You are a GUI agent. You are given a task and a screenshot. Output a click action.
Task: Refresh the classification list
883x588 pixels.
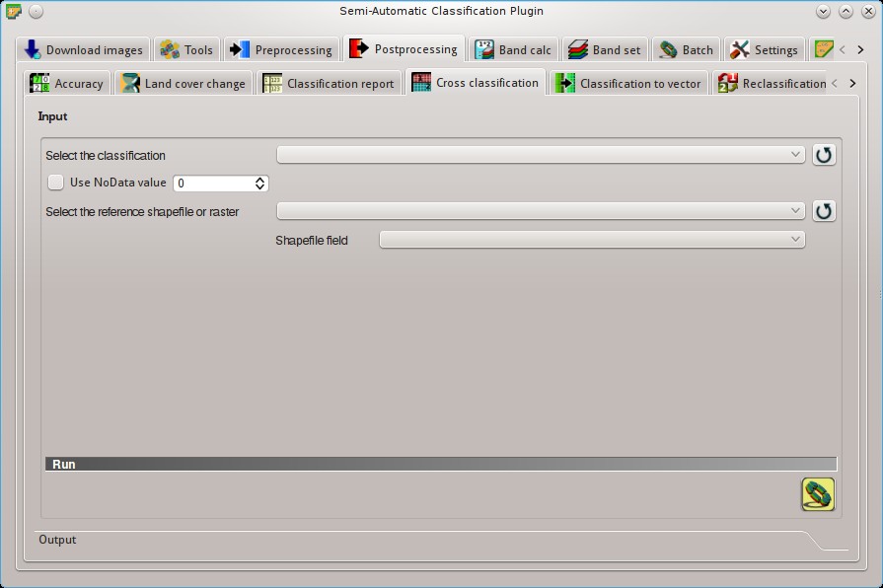tap(824, 155)
